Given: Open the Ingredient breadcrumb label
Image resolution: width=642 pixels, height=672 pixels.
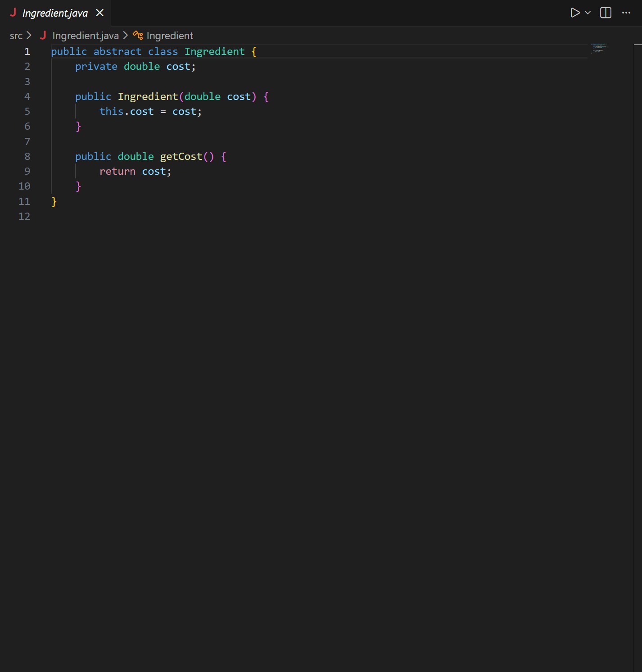Looking at the screenshot, I should pos(170,36).
